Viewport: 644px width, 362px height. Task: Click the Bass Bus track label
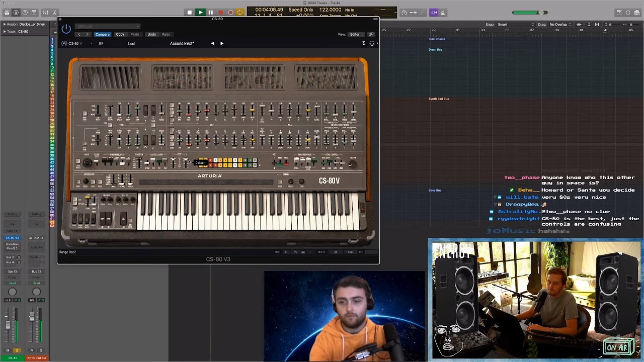coord(435,191)
